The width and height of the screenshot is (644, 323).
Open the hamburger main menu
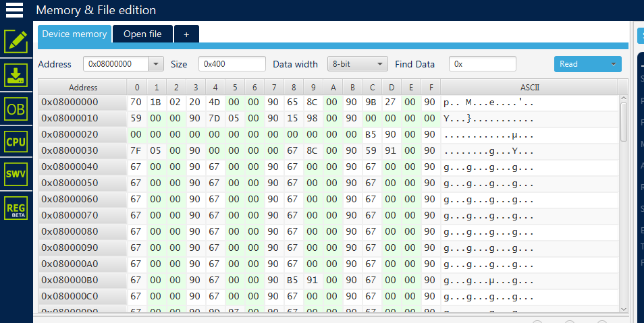(14, 10)
